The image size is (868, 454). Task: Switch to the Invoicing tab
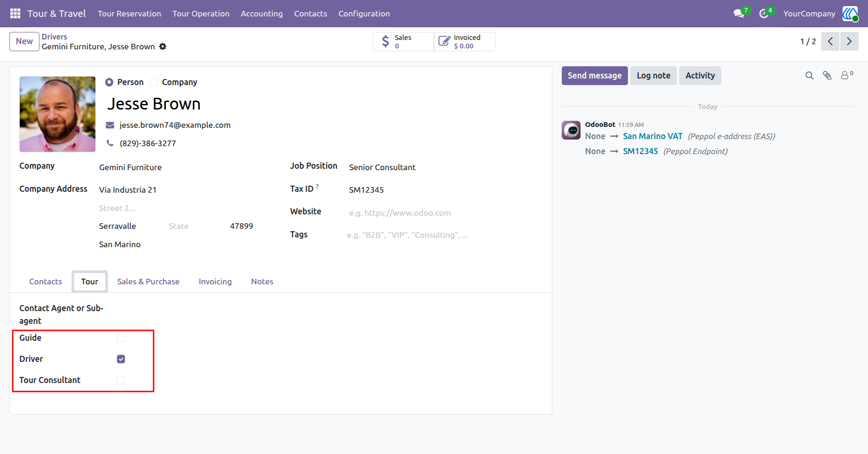point(215,282)
